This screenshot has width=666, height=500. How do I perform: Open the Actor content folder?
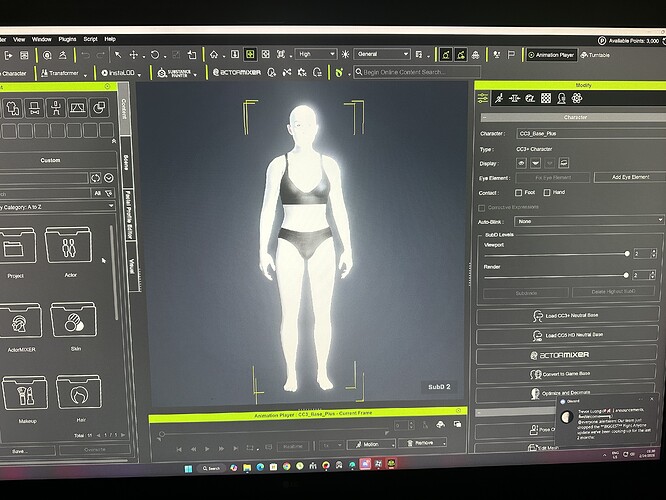point(68,246)
